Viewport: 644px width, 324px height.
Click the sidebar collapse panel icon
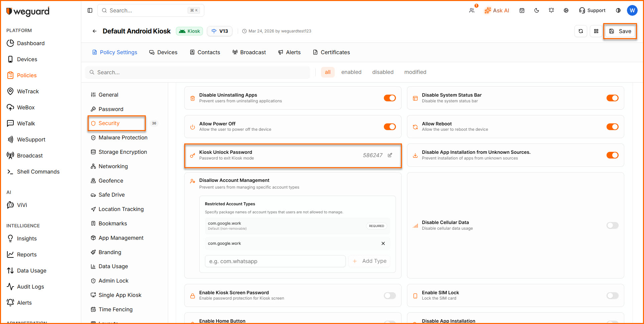(90, 10)
